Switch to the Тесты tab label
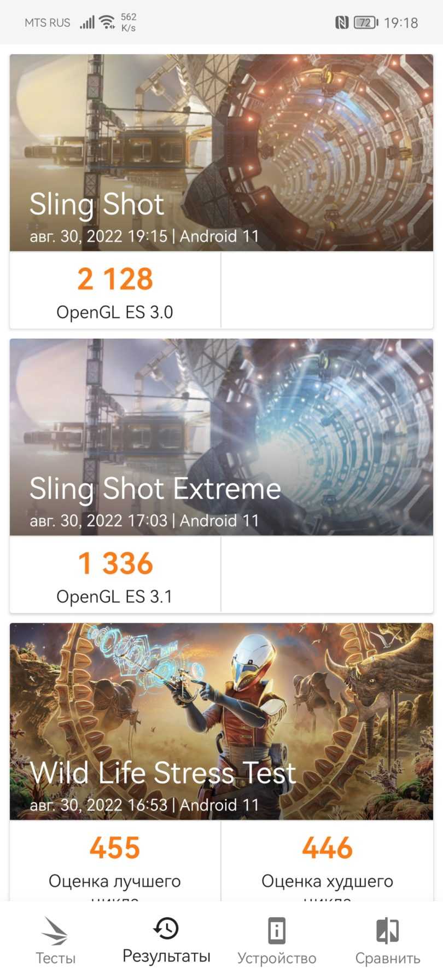This screenshot has height=980, width=443. pos(55,958)
